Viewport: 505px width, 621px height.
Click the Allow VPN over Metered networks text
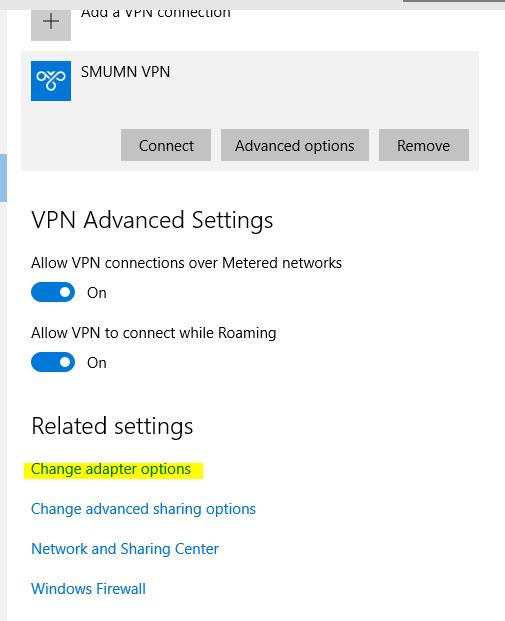pyautogui.click(x=187, y=263)
